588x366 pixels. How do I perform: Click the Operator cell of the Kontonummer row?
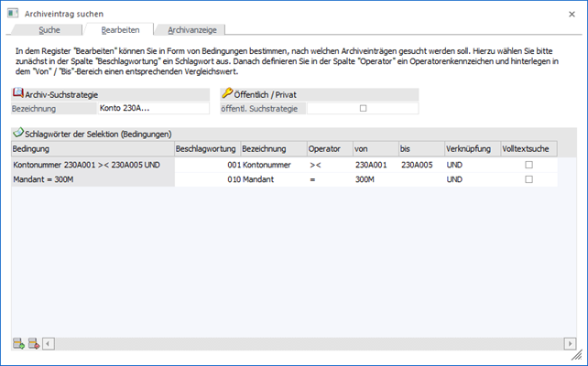(x=328, y=164)
